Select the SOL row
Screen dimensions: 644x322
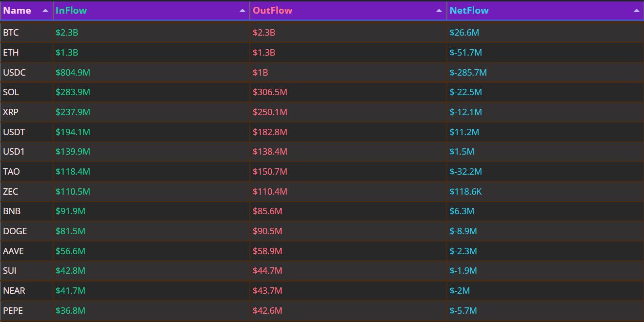coord(11,92)
